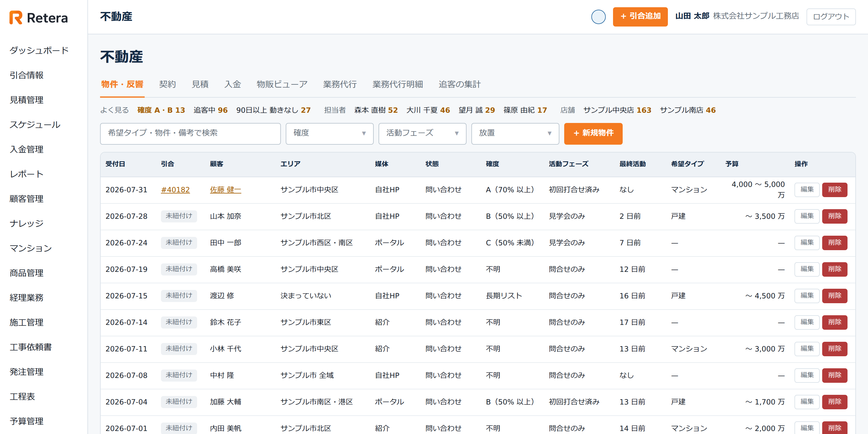Open 発注管理 in sidebar
The image size is (868, 434).
pos(26,372)
